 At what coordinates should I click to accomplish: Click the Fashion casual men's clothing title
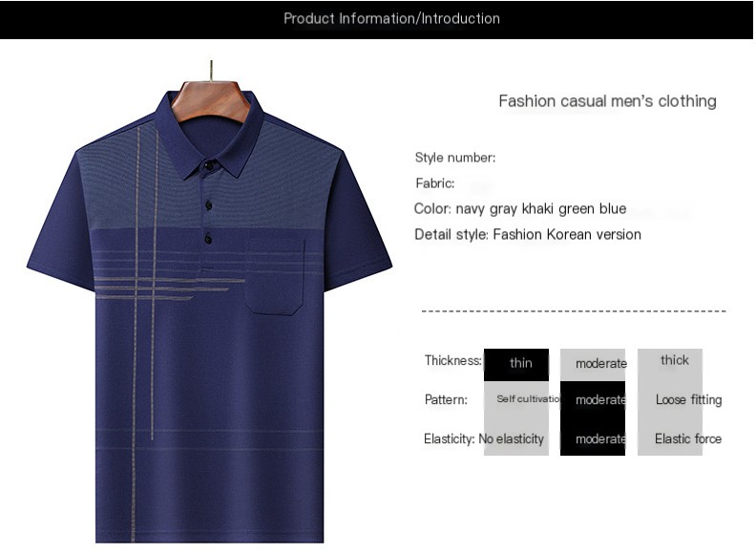(x=607, y=101)
